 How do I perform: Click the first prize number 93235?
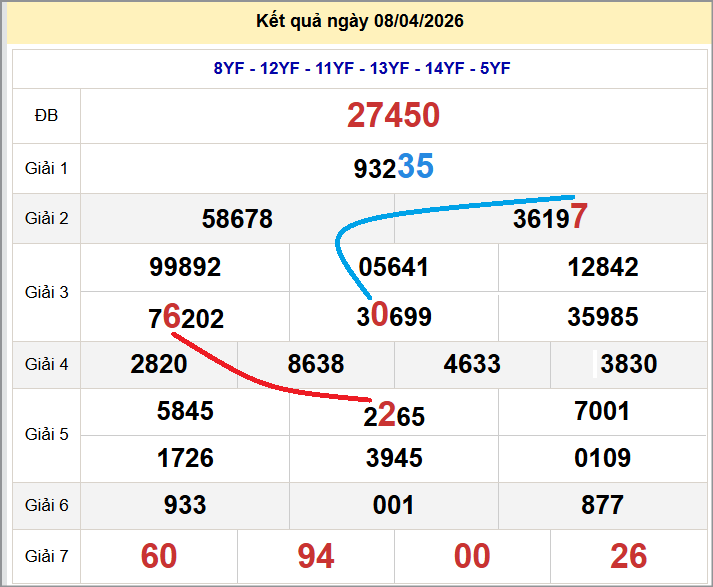pyautogui.click(x=393, y=168)
